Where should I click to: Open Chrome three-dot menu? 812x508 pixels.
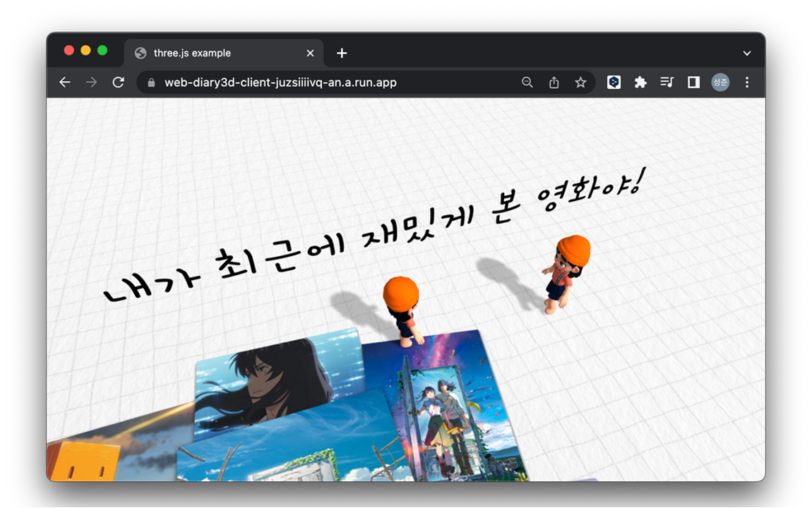point(747,83)
